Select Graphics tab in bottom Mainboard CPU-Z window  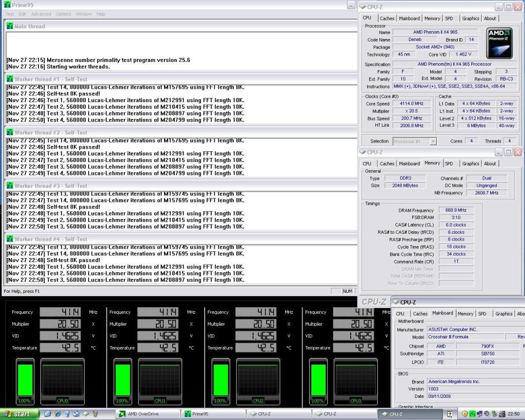(x=503, y=314)
